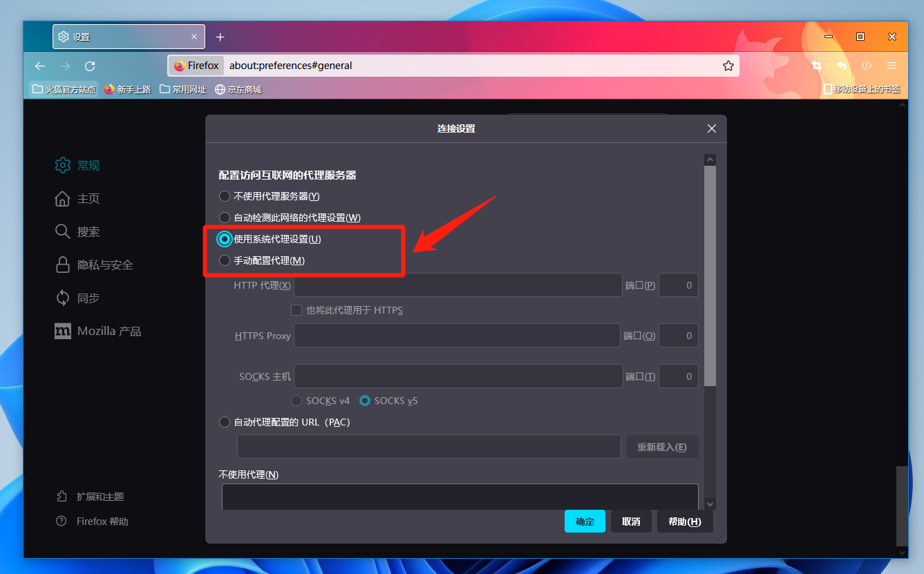Open 火狐官方站点 bookmark folder
This screenshot has width=924, height=574.
point(64,89)
